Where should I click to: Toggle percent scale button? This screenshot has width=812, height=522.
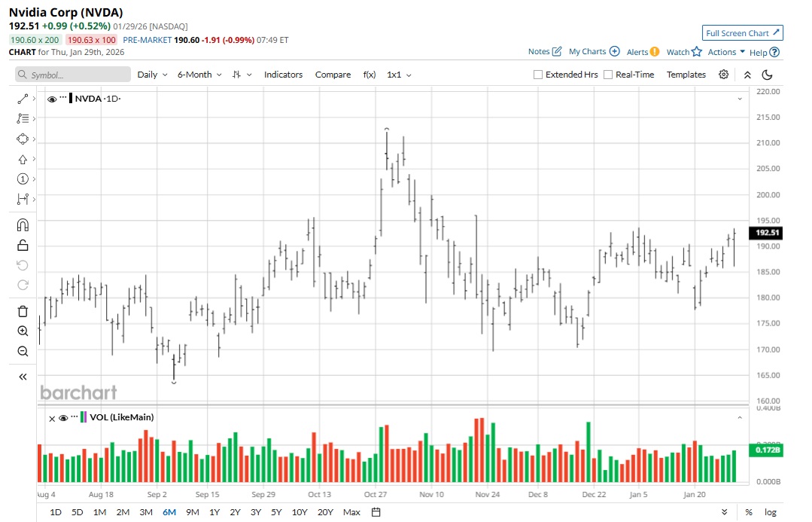(x=749, y=512)
